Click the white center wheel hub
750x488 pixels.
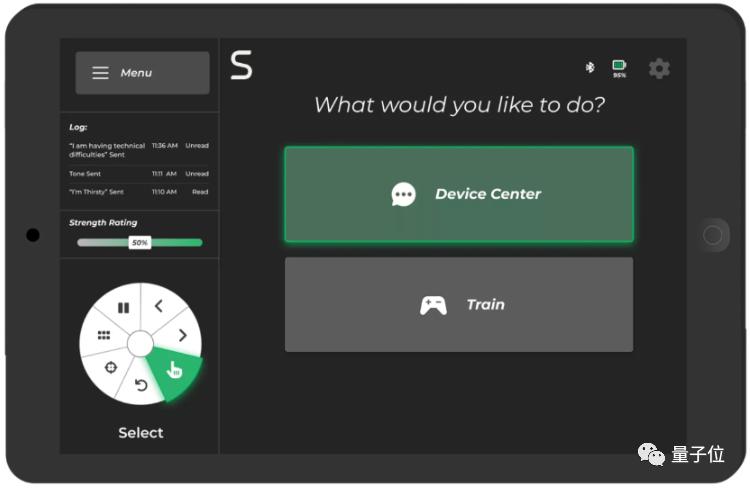tap(140, 344)
